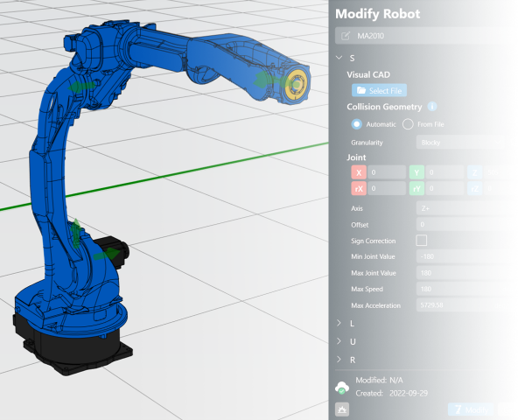The image size is (525, 420).
Task: Click the folder icon on Select File
Action: point(360,90)
